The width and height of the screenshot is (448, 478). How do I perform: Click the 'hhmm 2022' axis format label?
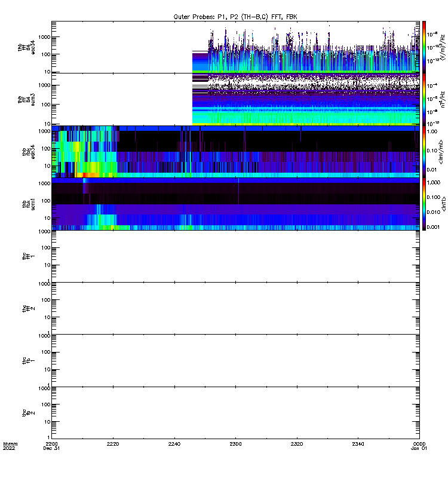10,446
